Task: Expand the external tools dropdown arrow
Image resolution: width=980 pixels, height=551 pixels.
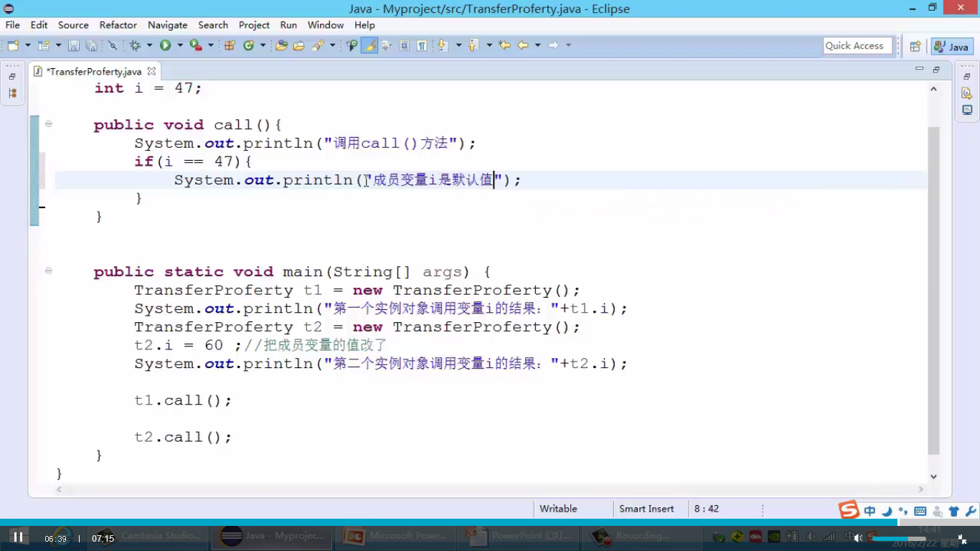Action: [x=211, y=45]
